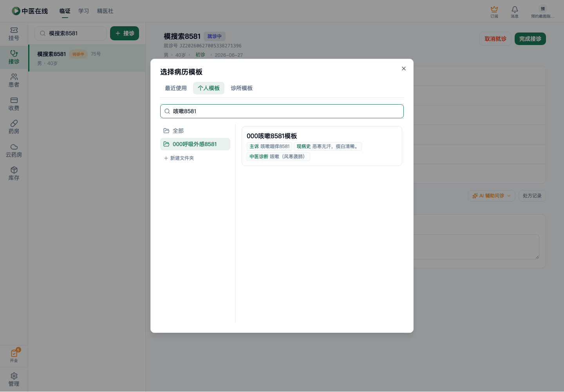
Task: Click the 中医诊断 咳嗽（风寒袭肺）tag
Action: [x=278, y=157]
